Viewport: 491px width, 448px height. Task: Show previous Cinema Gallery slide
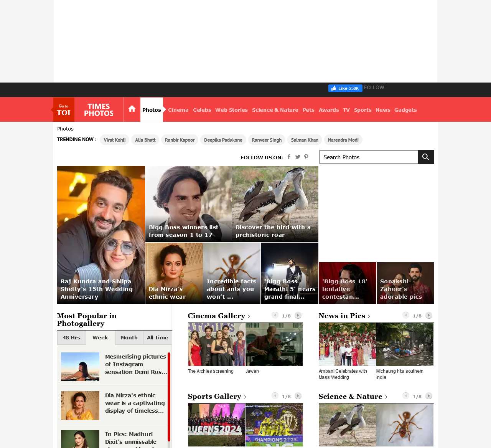point(275,315)
